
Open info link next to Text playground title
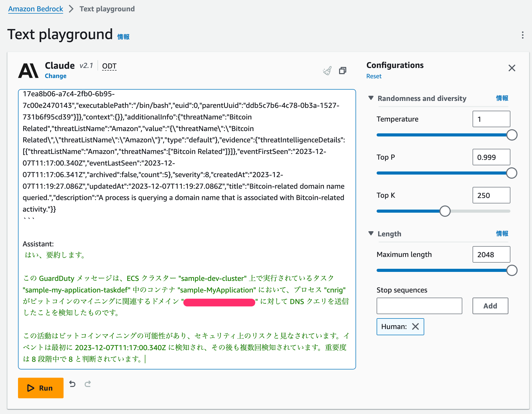(123, 37)
